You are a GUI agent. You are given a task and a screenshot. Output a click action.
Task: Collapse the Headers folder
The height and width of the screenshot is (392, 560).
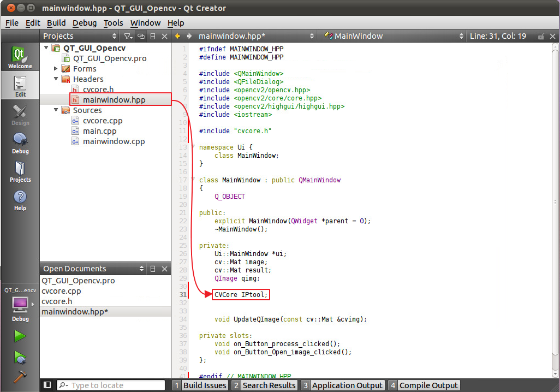click(55, 79)
